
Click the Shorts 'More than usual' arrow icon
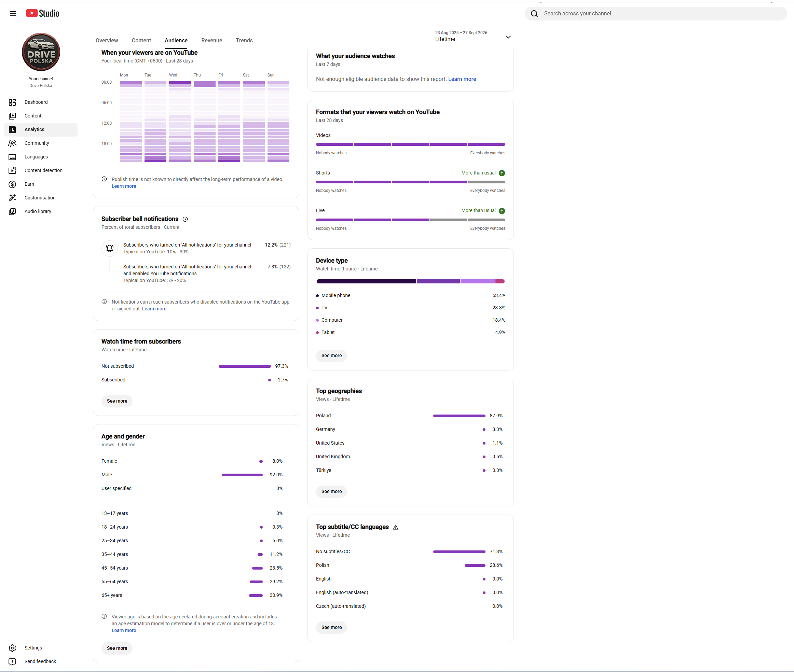point(502,173)
